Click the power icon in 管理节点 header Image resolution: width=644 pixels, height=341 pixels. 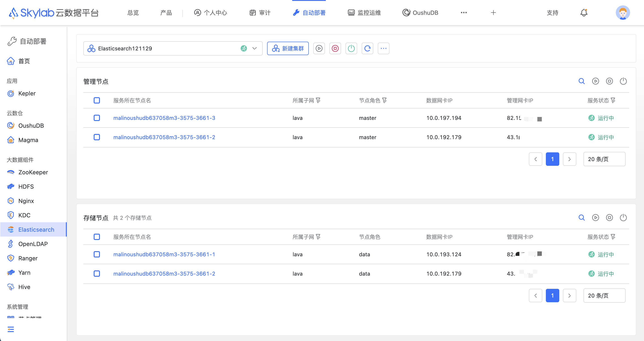coord(623,81)
